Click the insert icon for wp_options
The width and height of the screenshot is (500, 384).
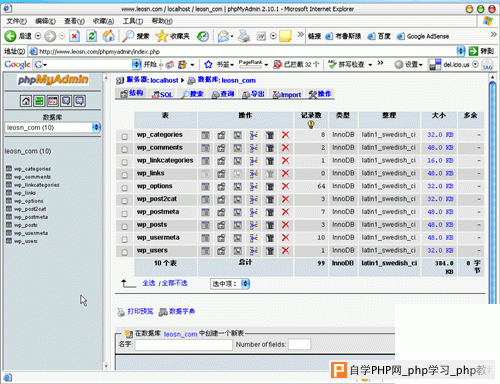(254, 186)
